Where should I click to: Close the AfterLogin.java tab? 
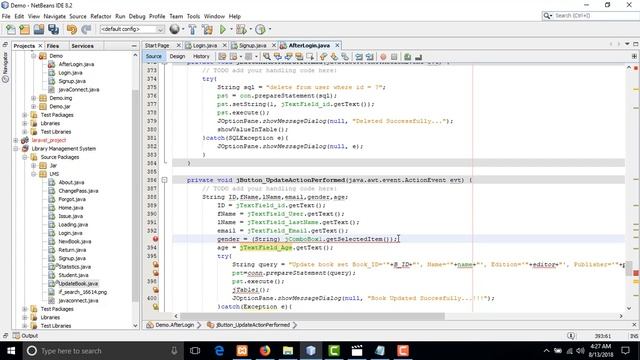click(x=337, y=45)
